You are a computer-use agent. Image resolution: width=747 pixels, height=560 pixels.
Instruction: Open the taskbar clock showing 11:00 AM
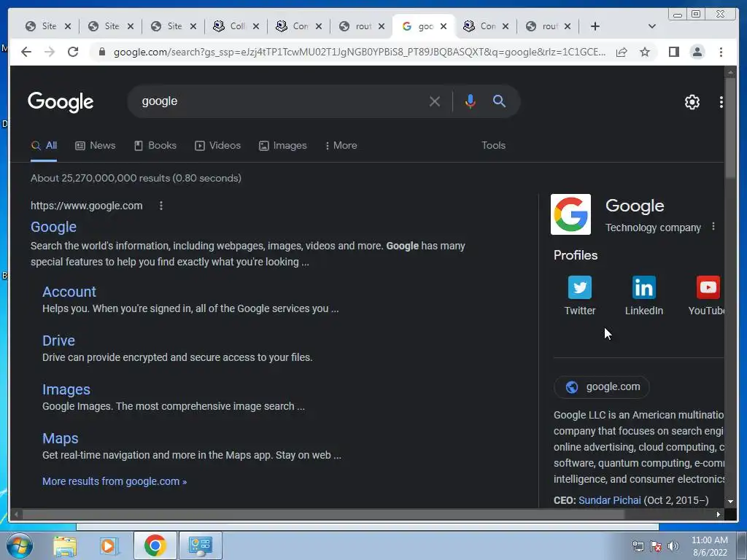coord(709,546)
